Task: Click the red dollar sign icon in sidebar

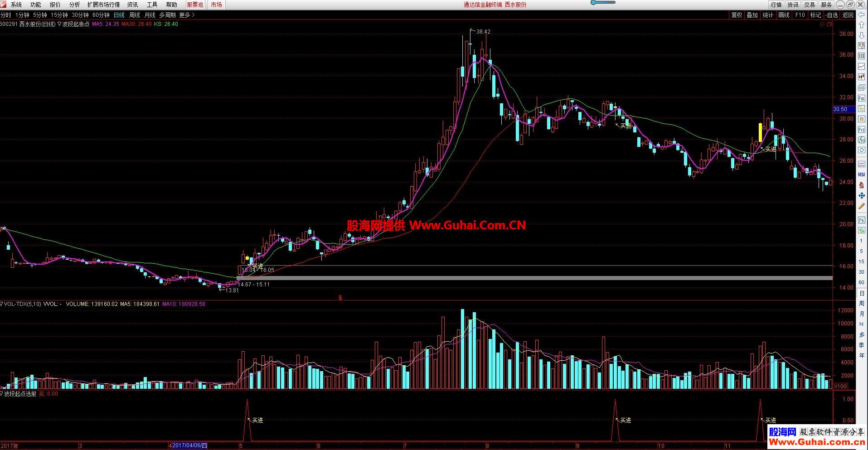Action: 861,185
